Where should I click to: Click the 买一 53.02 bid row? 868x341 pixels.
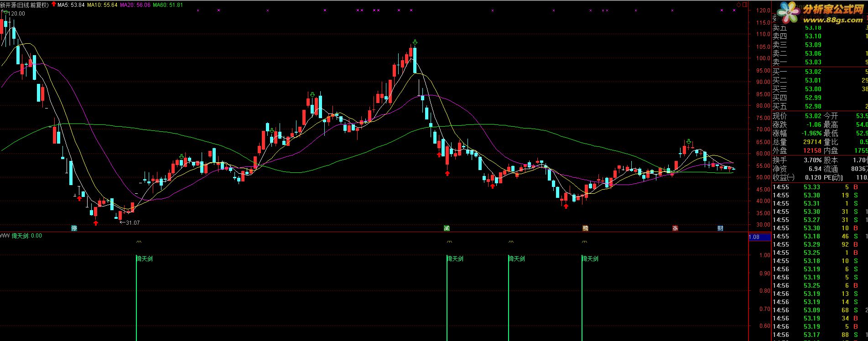click(820, 72)
